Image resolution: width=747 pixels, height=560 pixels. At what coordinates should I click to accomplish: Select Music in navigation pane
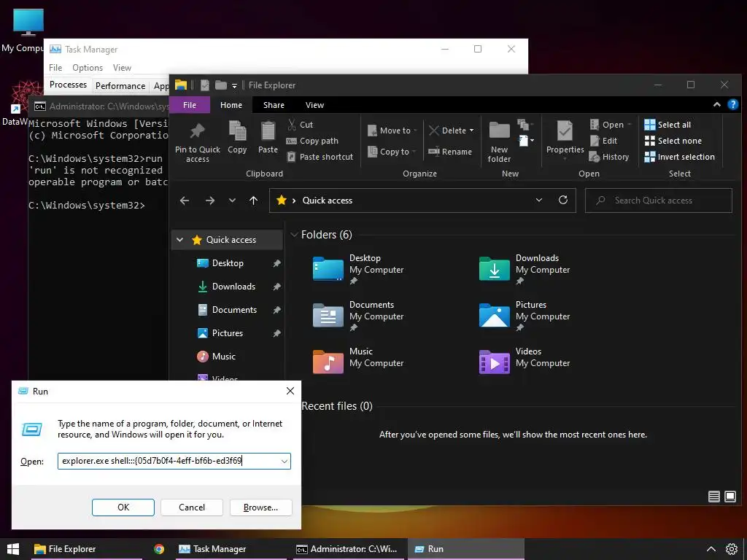[217, 356]
